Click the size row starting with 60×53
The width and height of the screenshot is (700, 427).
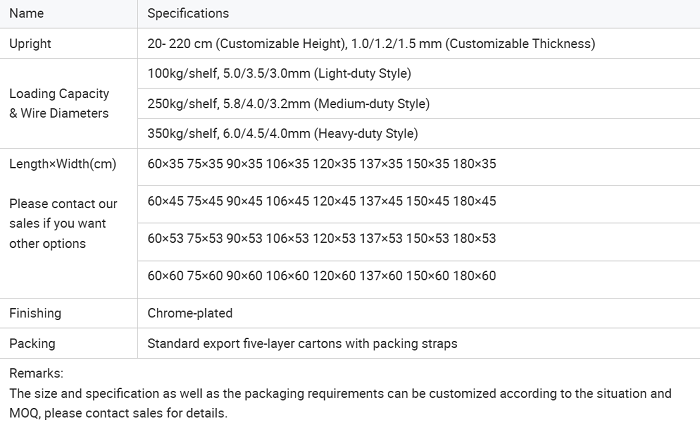(321, 238)
